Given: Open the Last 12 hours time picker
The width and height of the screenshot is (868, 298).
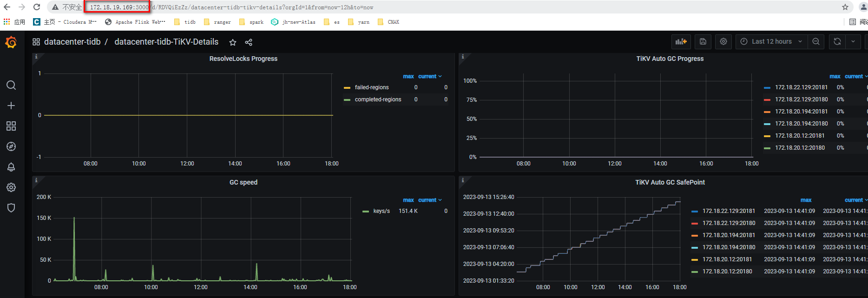Looking at the screenshot, I should pos(771,42).
